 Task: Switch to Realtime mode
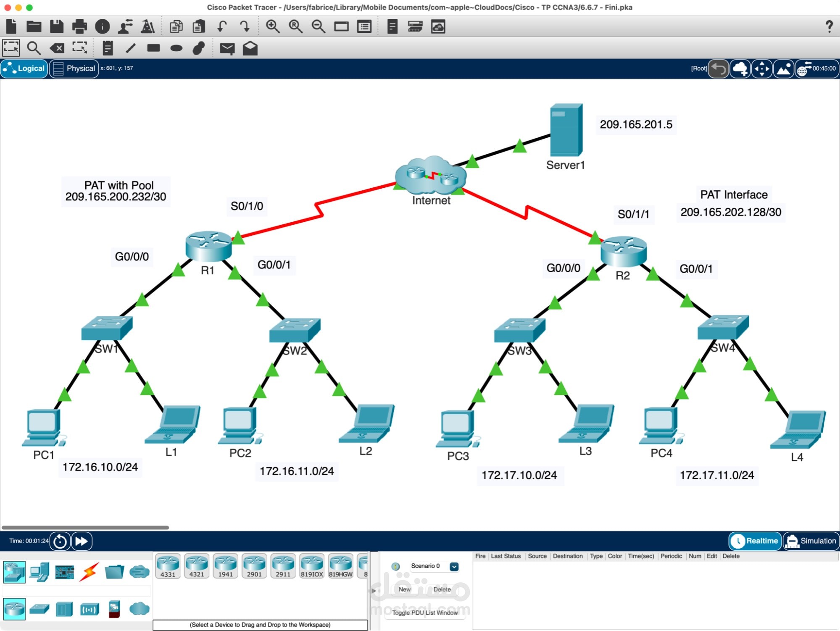pos(755,541)
